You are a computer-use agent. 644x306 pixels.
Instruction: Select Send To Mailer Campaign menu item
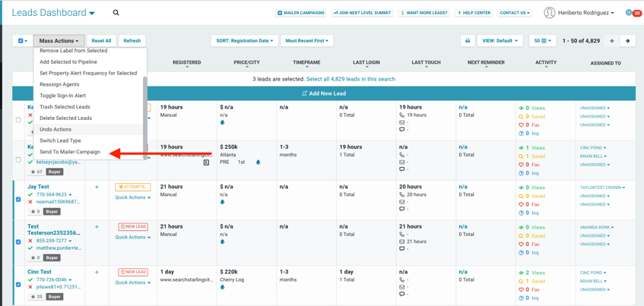(x=70, y=152)
